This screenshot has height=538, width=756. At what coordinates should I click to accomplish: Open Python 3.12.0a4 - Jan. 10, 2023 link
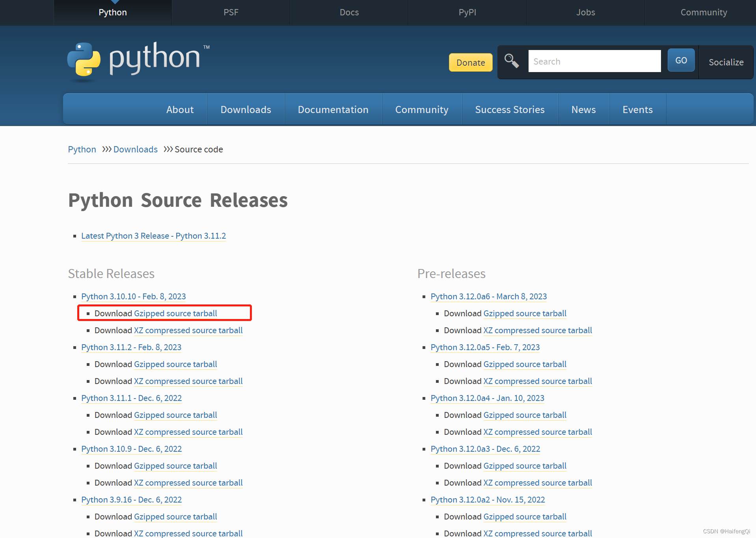[487, 398]
